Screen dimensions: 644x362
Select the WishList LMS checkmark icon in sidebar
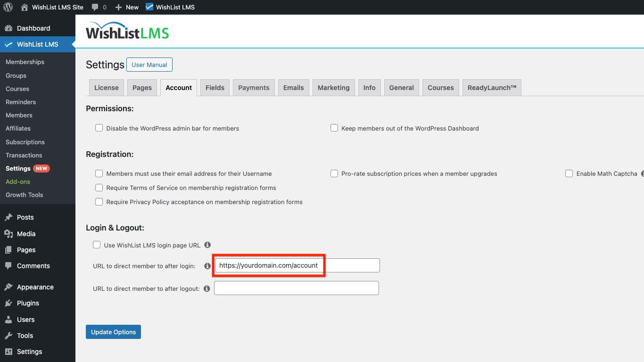coord(9,44)
